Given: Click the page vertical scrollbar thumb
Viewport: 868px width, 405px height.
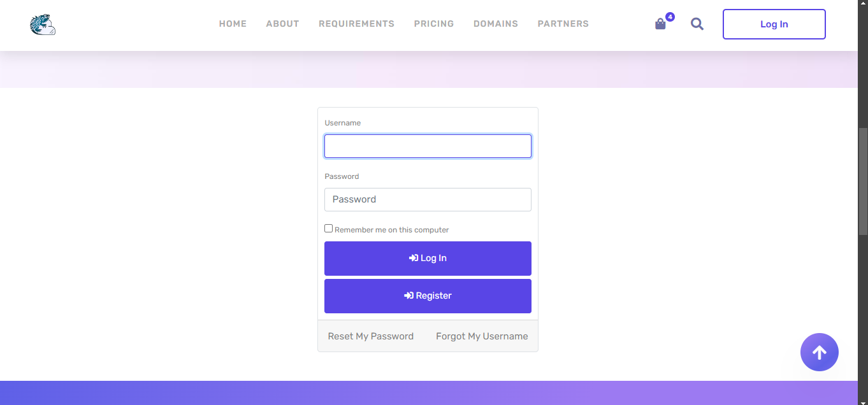Looking at the screenshot, I should tap(863, 181).
